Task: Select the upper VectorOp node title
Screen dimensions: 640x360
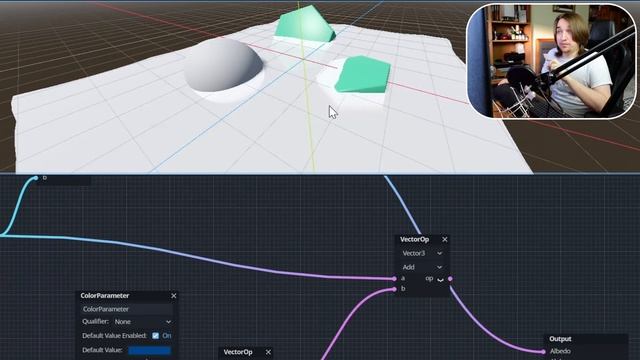Action: (414, 240)
